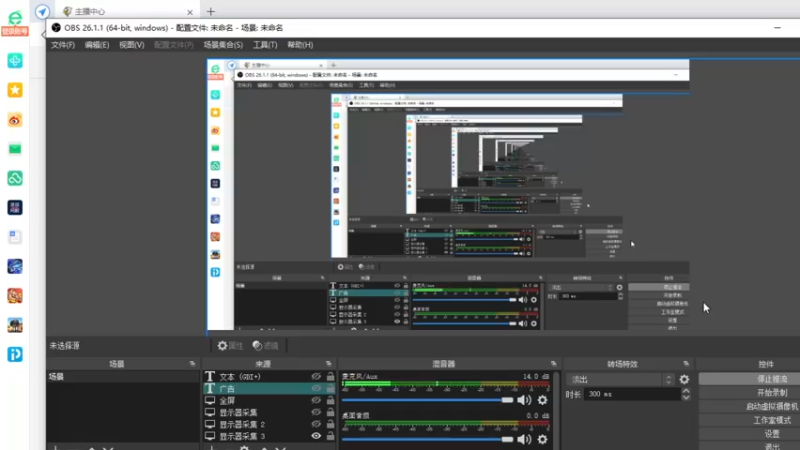The width and height of the screenshot is (800, 450).
Task: Open the 淡出 transition dropdown
Action: click(620, 380)
